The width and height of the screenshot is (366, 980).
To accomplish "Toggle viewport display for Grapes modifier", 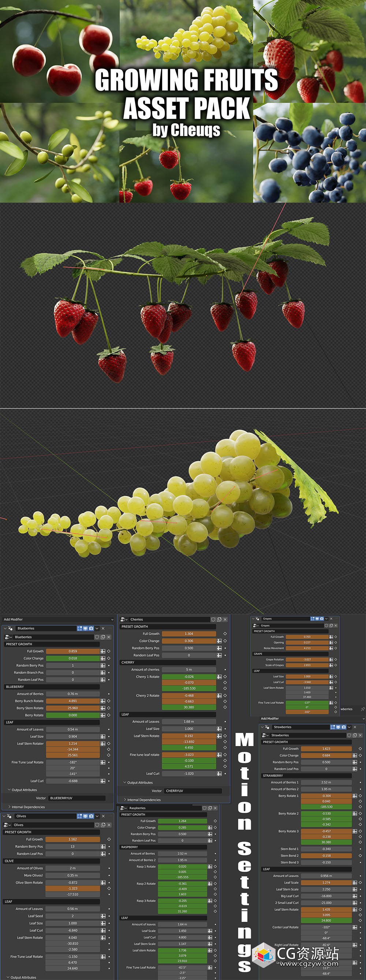I will pyautogui.click(x=317, y=619).
